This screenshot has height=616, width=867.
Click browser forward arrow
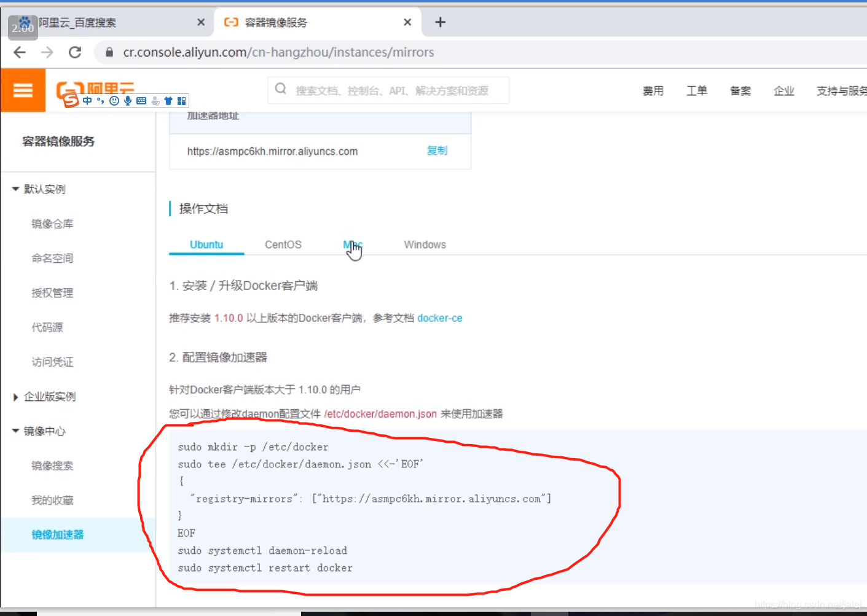tap(47, 52)
